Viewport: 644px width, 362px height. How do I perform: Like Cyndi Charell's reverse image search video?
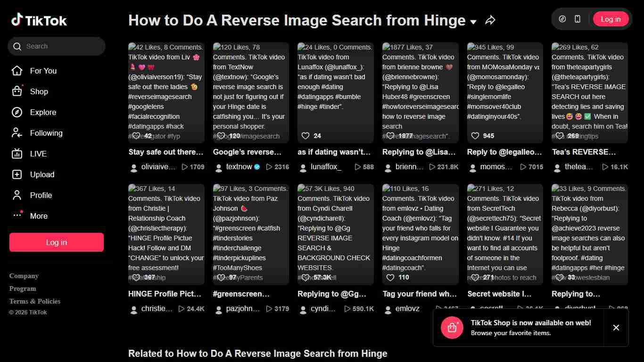[305, 277]
